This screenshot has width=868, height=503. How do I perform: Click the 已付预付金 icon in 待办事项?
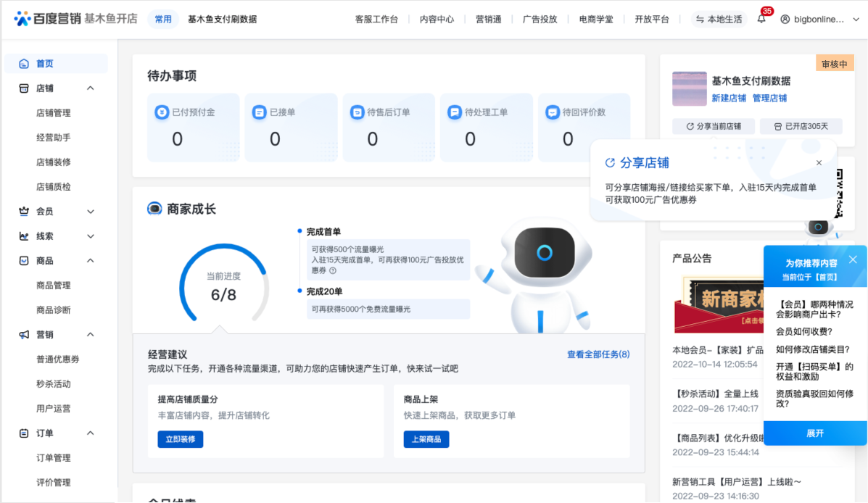coord(161,112)
